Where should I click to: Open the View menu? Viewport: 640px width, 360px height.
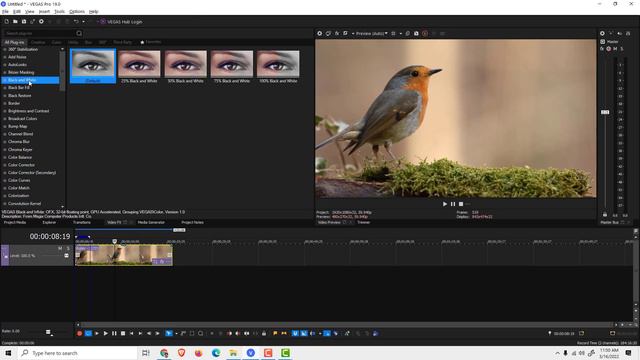(30, 11)
